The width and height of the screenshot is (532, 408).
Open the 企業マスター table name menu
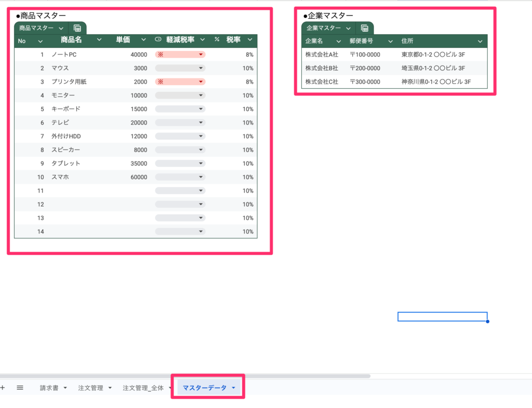point(349,28)
